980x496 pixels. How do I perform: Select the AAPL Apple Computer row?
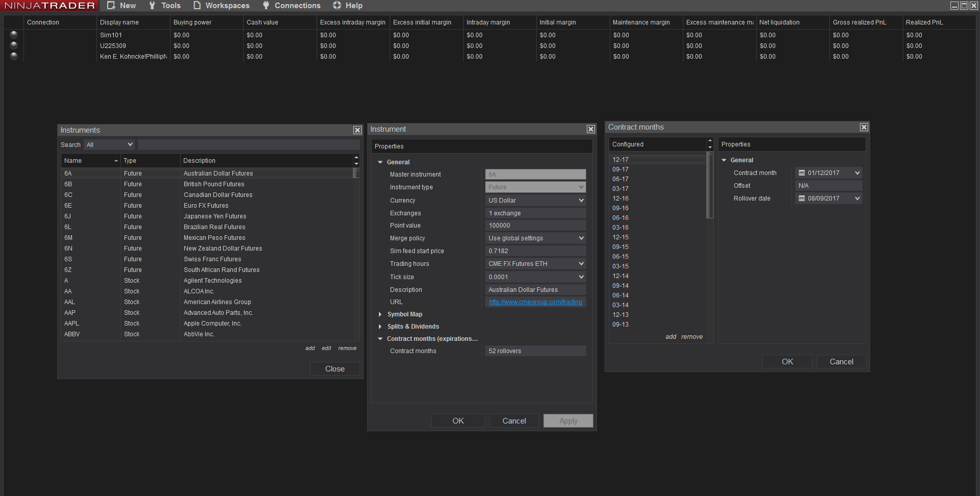click(207, 324)
